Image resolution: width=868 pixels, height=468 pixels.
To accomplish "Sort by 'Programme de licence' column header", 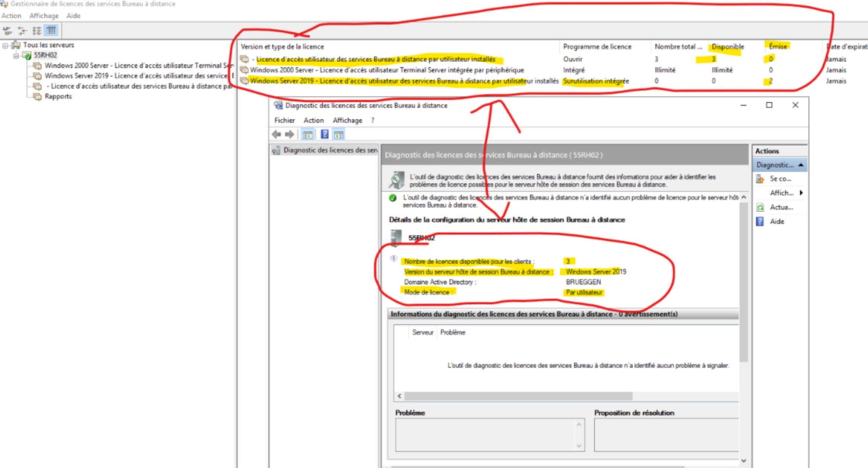I will coord(605,47).
